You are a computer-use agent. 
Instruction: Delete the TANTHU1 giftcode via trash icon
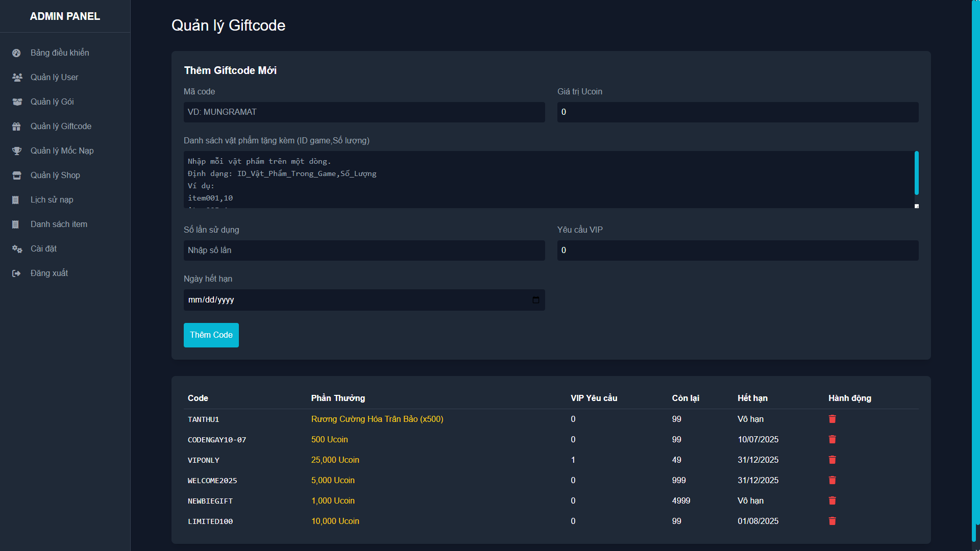(x=832, y=419)
